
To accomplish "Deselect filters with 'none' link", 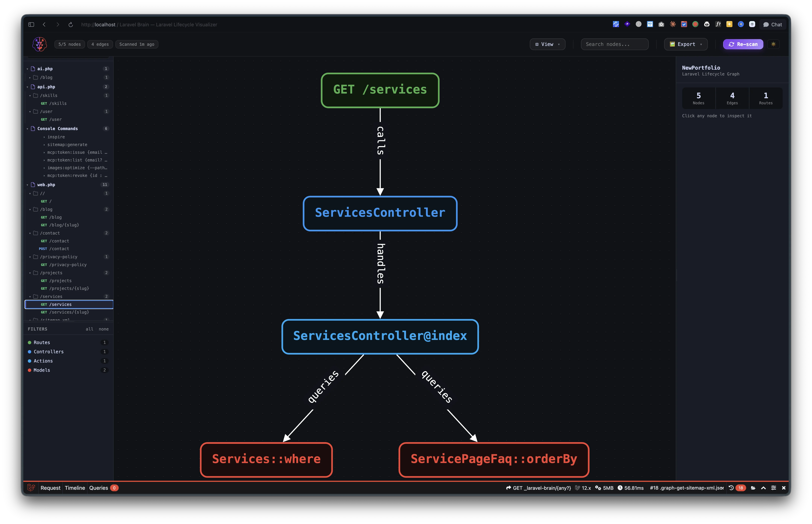I will click(104, 329).
